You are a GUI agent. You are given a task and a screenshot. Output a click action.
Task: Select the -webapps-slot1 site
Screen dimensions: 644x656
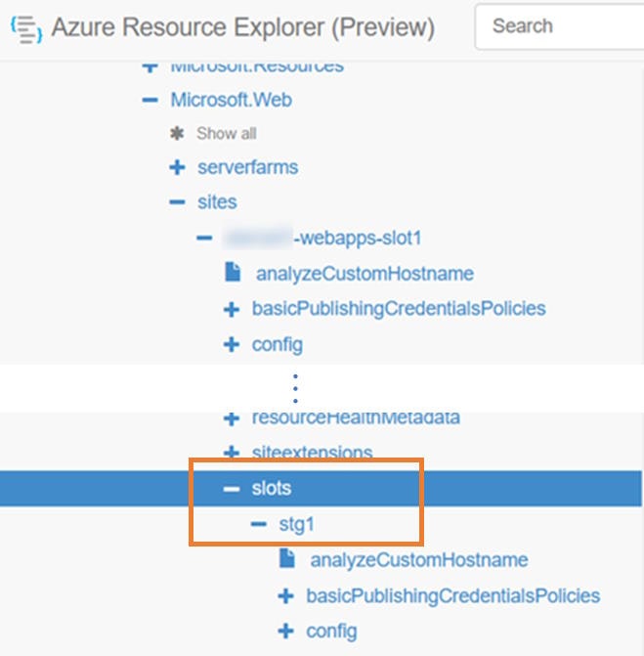[322, 238]
